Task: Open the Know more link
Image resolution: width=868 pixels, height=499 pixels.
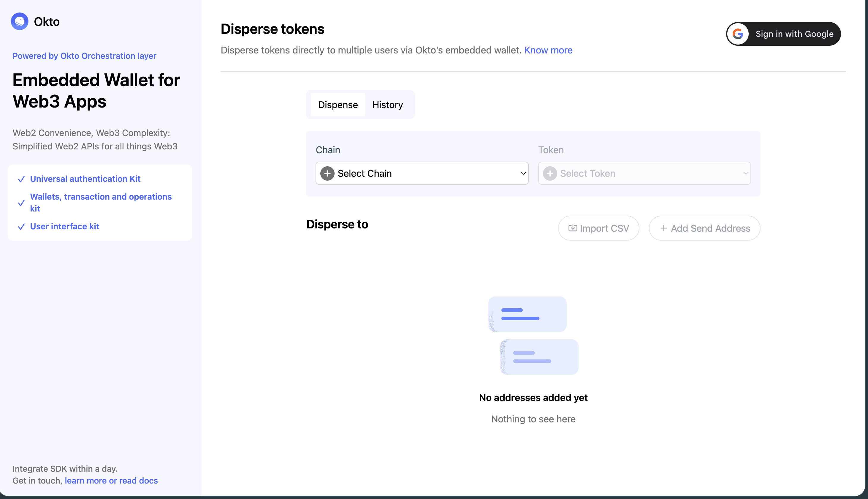Action: (548, 50)
